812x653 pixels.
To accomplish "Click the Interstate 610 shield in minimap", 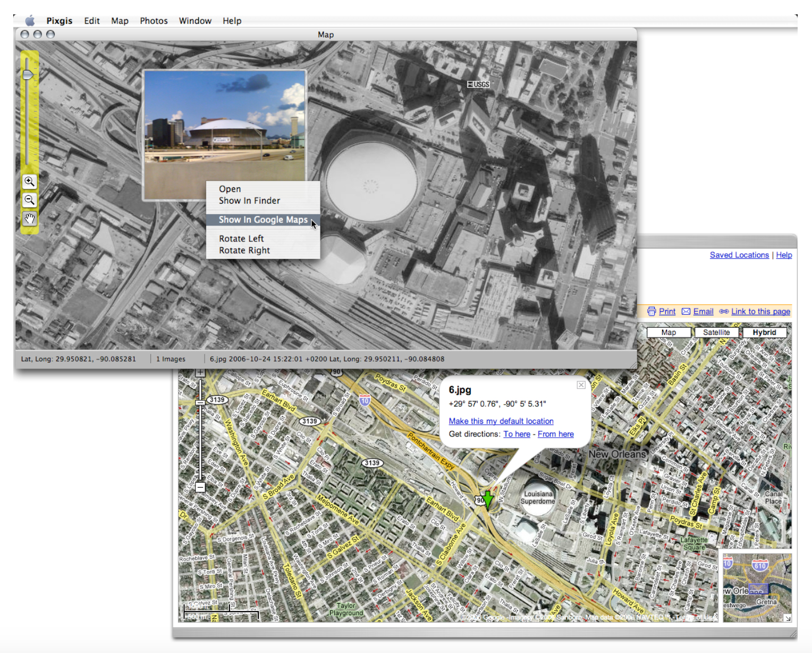I will [x=760, y=565].
